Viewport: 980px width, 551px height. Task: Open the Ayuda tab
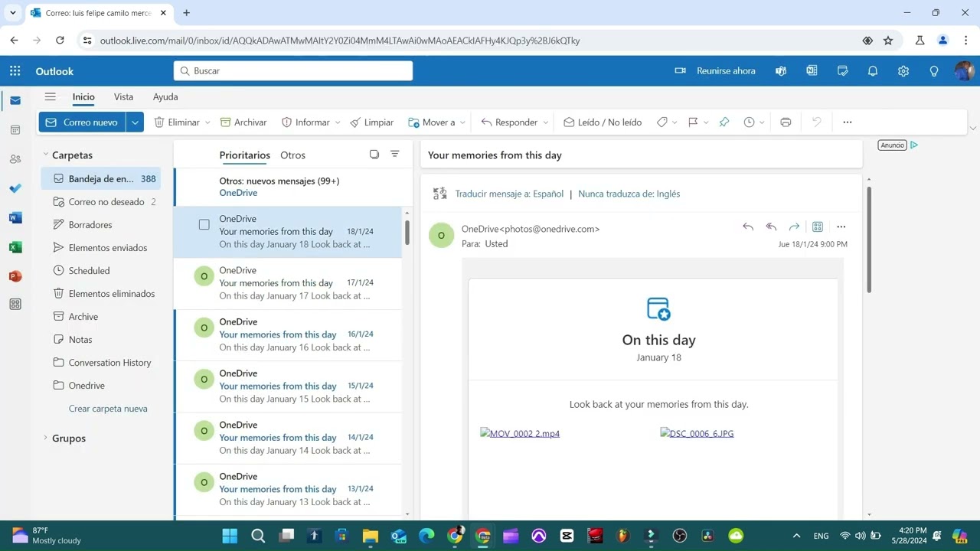[165, 97]
